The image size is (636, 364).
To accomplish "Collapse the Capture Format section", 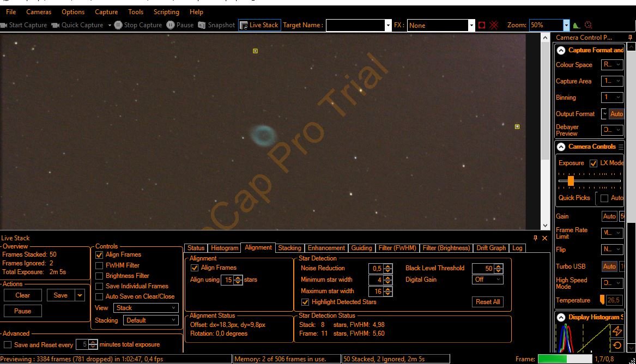I will (561, 50).
